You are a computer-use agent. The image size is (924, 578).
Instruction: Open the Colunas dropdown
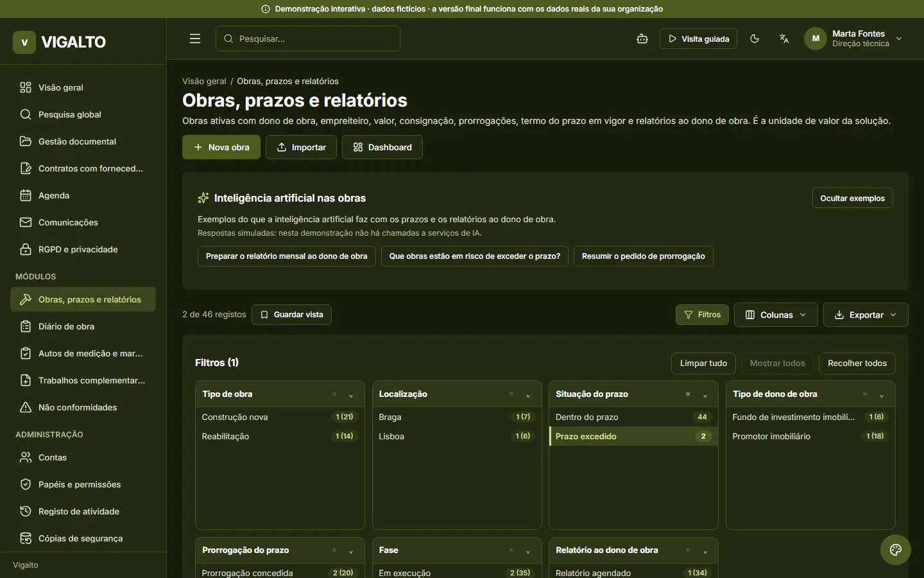776,315
